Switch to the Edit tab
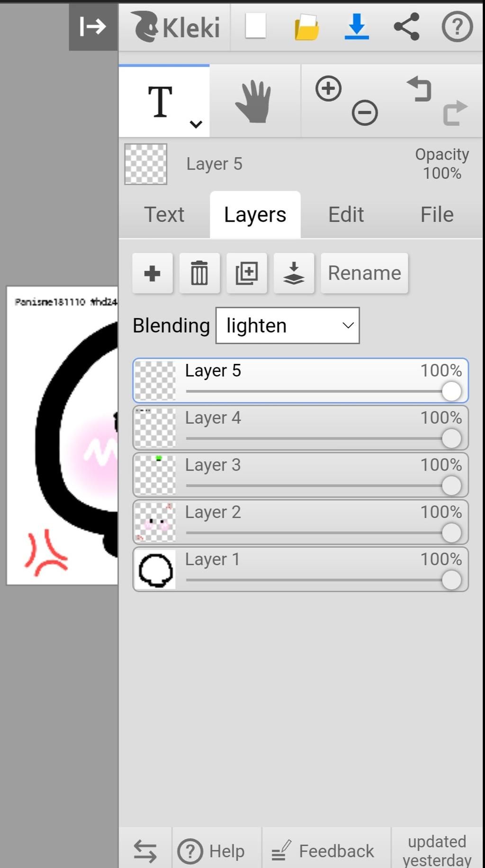Image resolution: width=485 pixels, height=868 pixels. pos(346,215)
